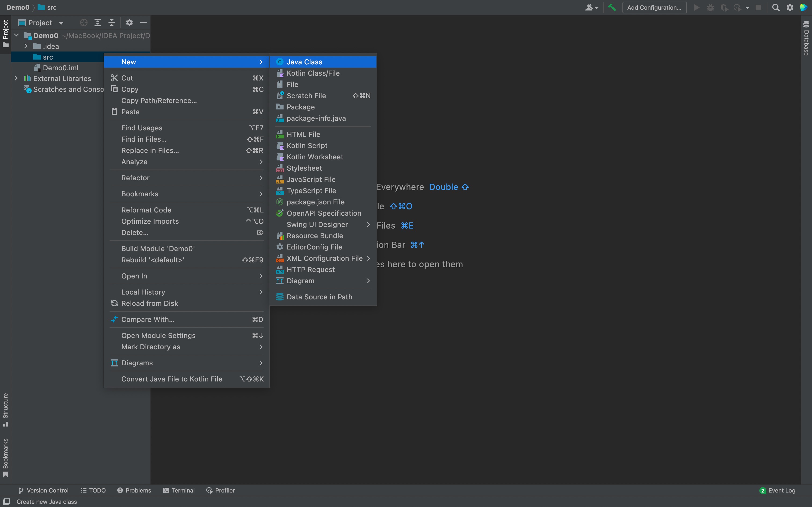The image size is (812, 507).
Task: Click Collapse All icon in Project panel
Action: pos(112,23)
